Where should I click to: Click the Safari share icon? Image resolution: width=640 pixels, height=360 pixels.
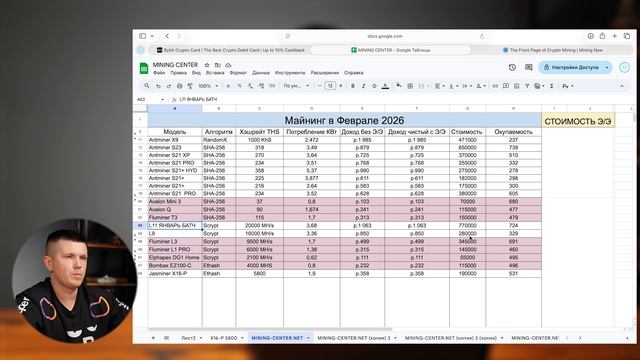click(x=602, y=36)
